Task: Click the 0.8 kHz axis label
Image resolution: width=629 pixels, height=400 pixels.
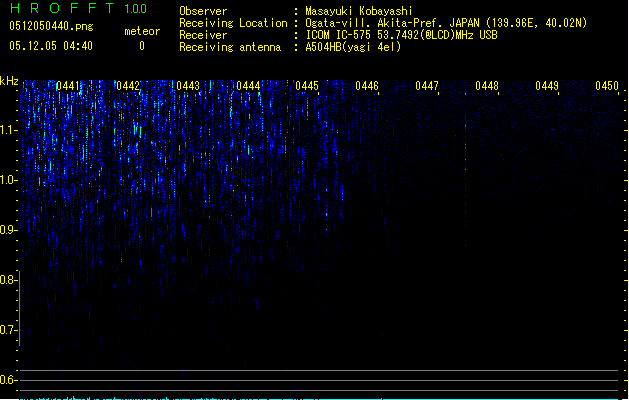Action: 8,280
